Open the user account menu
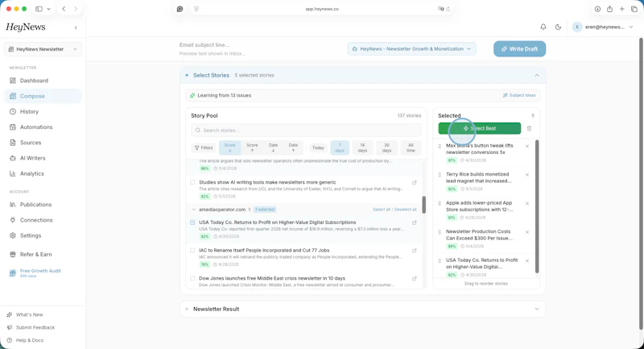 [603, 27]
